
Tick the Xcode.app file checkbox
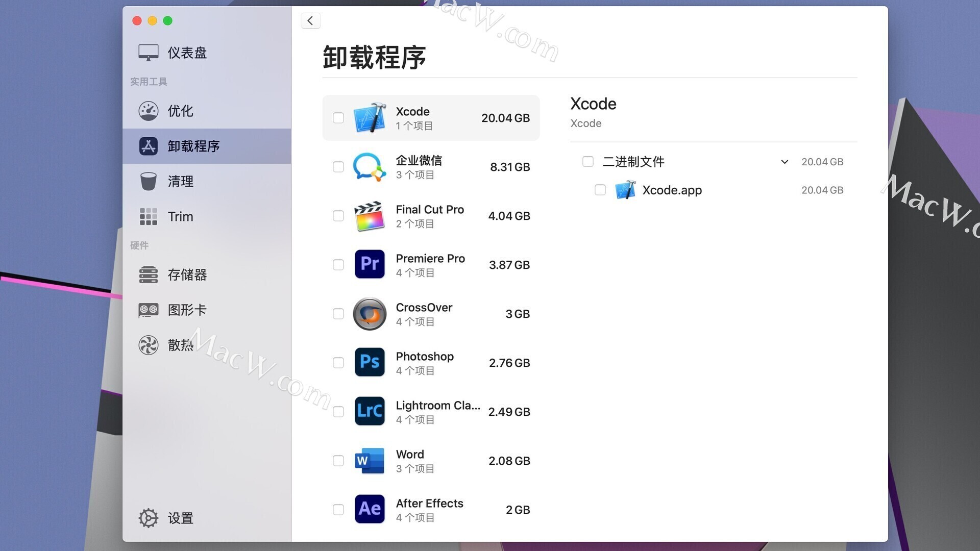tap(600, 190)
